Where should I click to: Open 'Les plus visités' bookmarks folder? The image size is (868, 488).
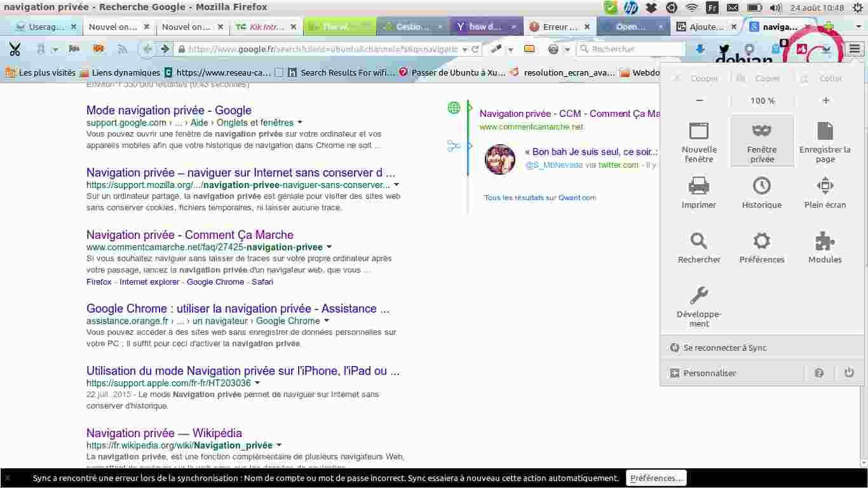pos(40,72)
